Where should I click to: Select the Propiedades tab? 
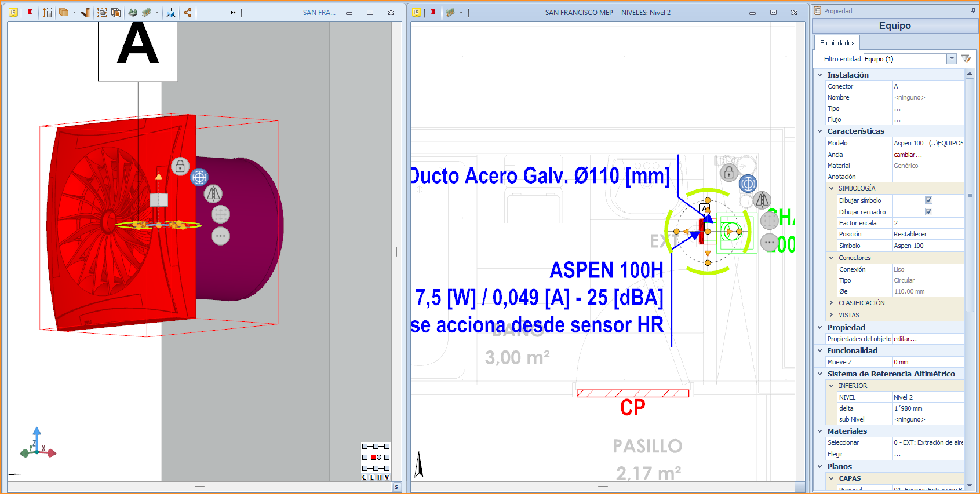[837, 43]
